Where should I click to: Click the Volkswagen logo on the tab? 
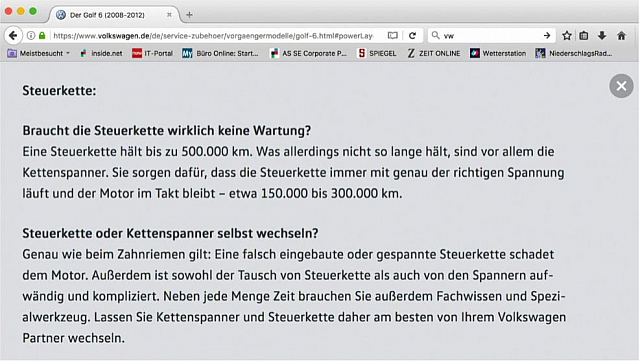click(x=61, y=15)
